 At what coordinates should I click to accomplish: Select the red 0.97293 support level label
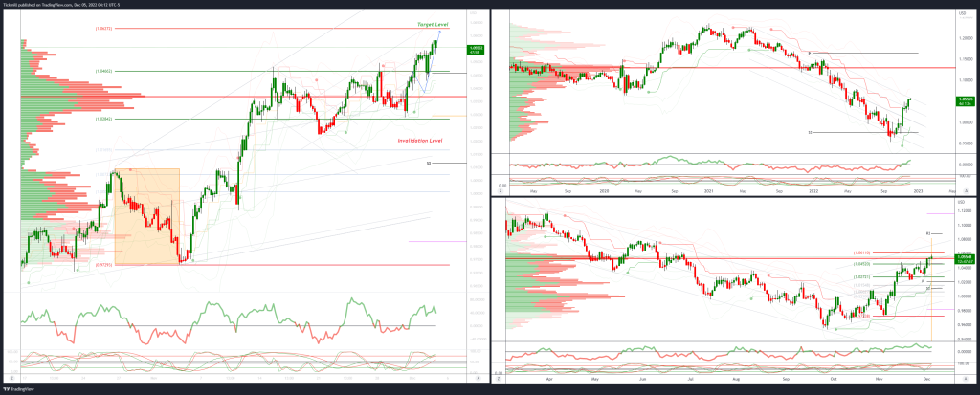(x=105, y=264)
